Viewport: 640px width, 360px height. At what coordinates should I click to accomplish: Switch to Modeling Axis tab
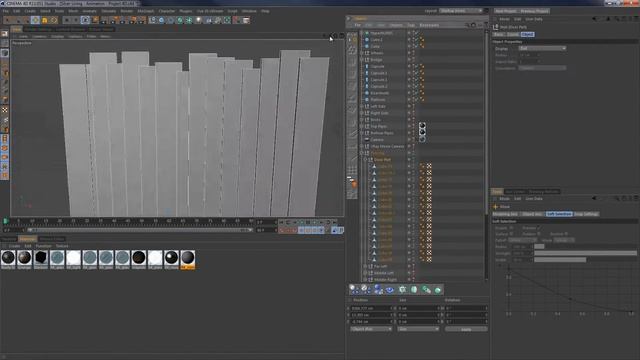(x=505, y=214)
